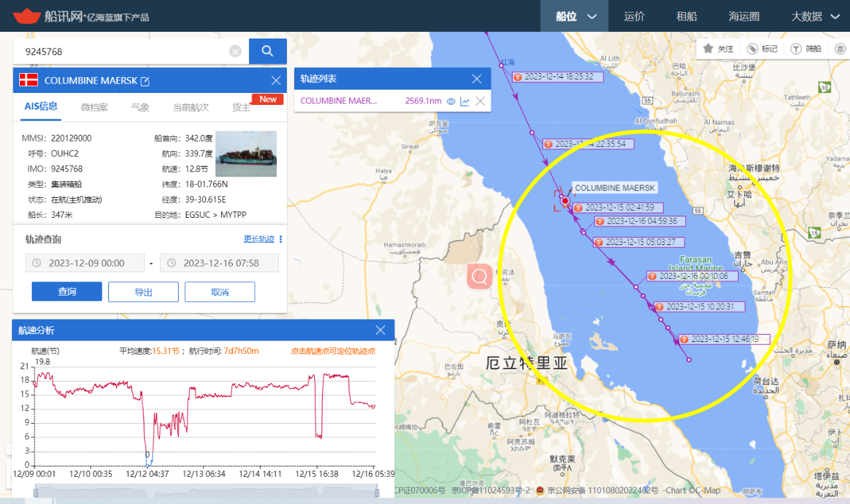This screenshot has height=504, width=850.
Task: Switch to the AIS信息 tab
Action: tap(41, 106)
